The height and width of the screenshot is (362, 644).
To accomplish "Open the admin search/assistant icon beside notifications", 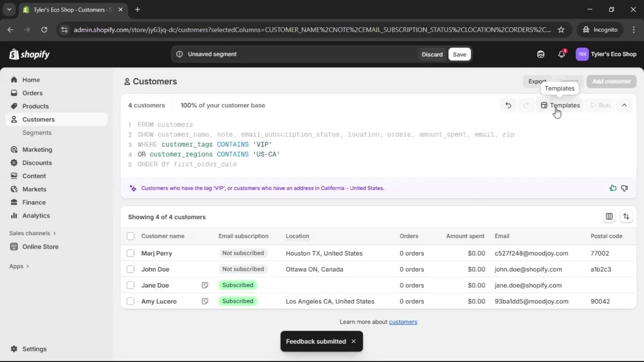I will 541,54.
